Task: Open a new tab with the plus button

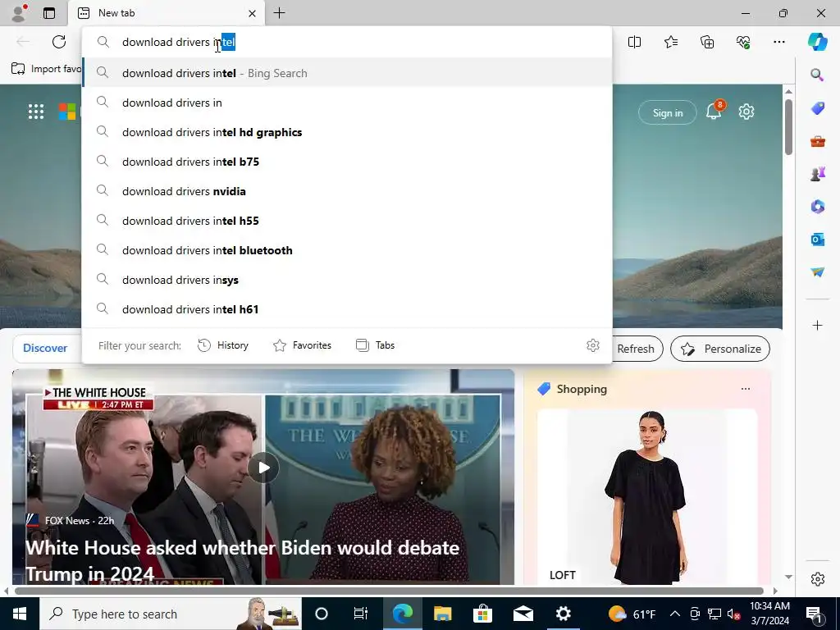Action: click(x=279, y=13)
